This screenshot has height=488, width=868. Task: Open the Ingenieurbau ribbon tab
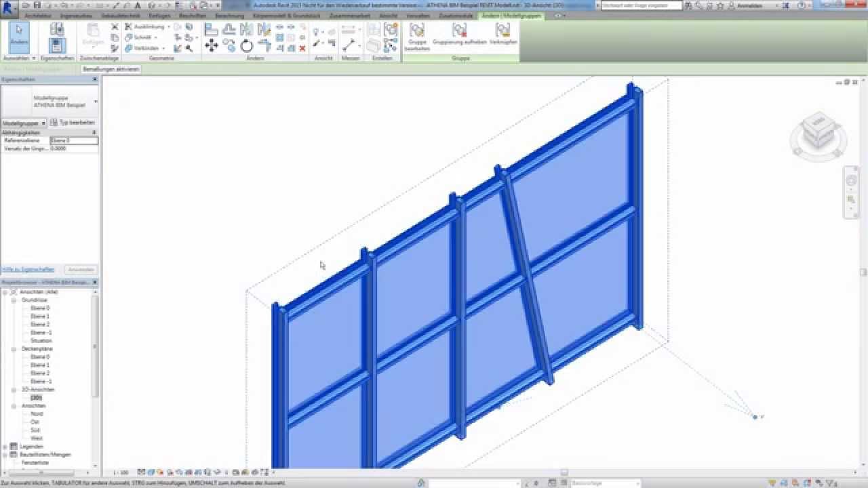point(77,15)
